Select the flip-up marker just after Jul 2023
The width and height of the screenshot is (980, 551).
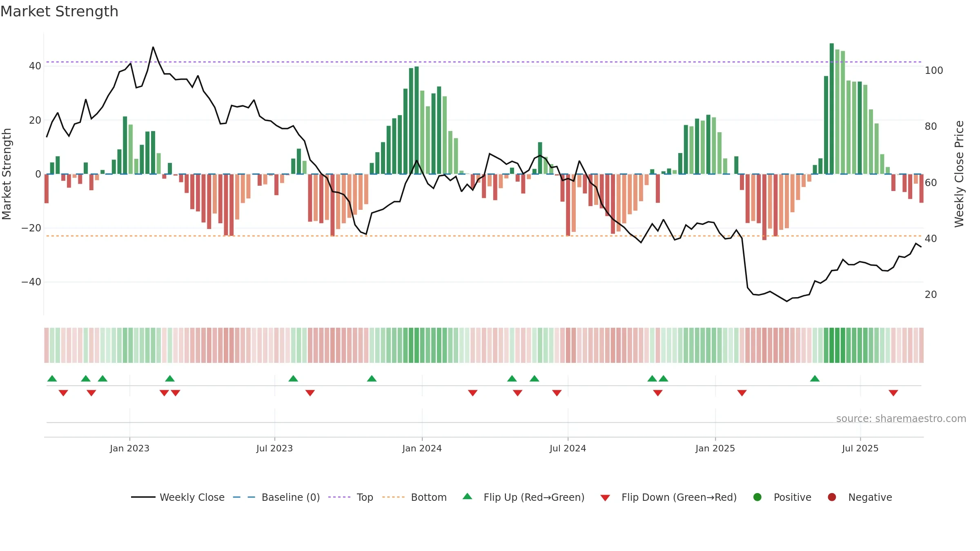pyautogui.click(x=293, y=378)
